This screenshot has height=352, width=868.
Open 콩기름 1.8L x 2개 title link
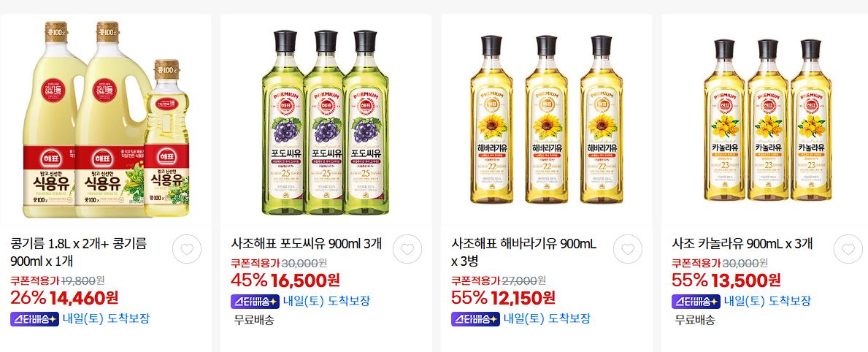click(x=79, y=252)
